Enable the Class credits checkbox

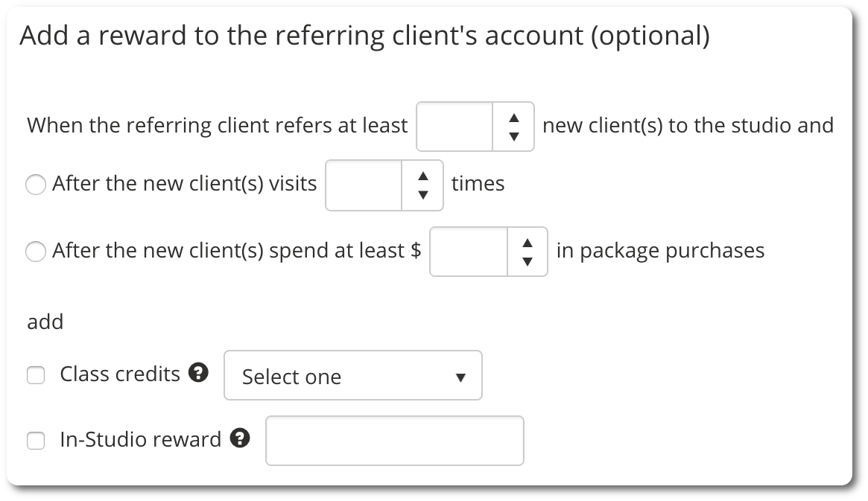point(36,375)
